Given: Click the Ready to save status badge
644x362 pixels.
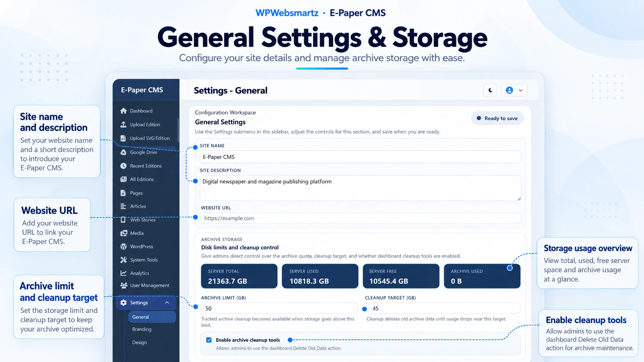Looking at the screenshot, I should pyautogui.click(x=497, y=118).
